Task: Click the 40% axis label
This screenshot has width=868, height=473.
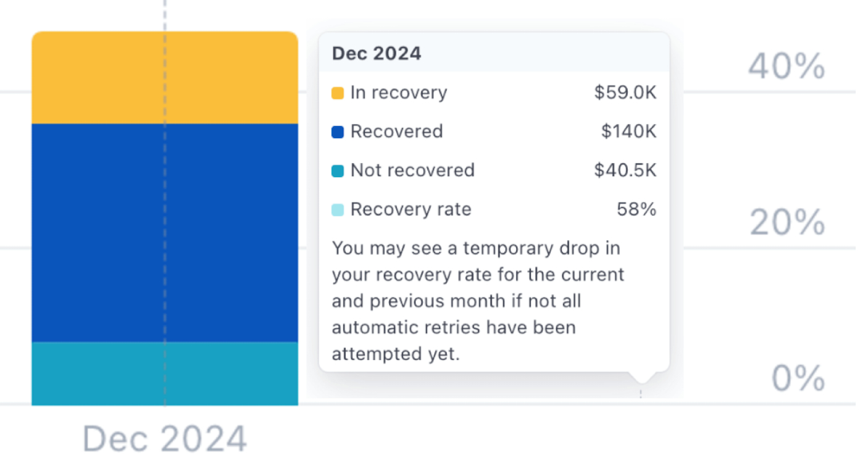Action: click(787, 66)
